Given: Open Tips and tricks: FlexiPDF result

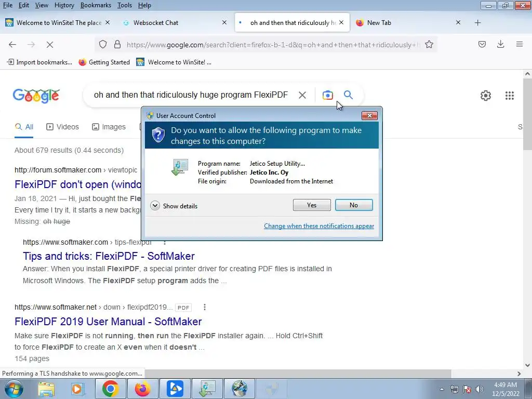Looking at the screenshot, I should (x=109, y=256).
